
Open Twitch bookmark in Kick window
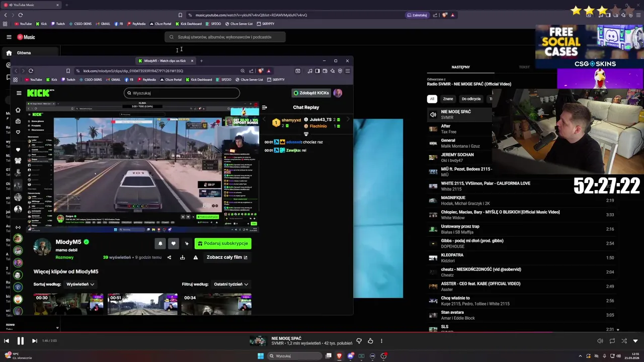[x=68, y=79]
